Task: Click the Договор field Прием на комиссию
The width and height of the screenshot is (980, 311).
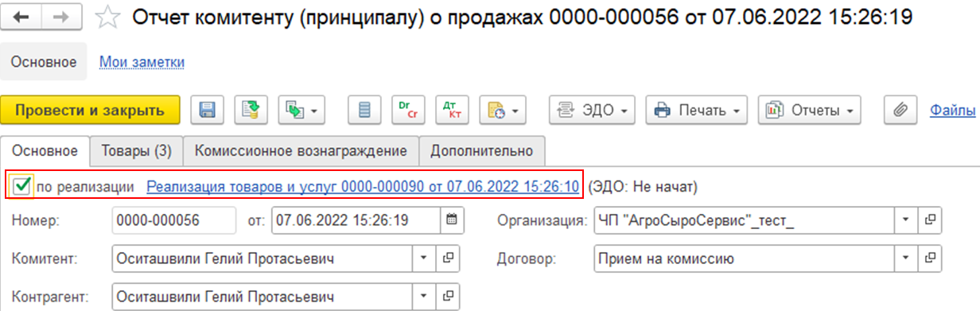Action: (745, 259)
